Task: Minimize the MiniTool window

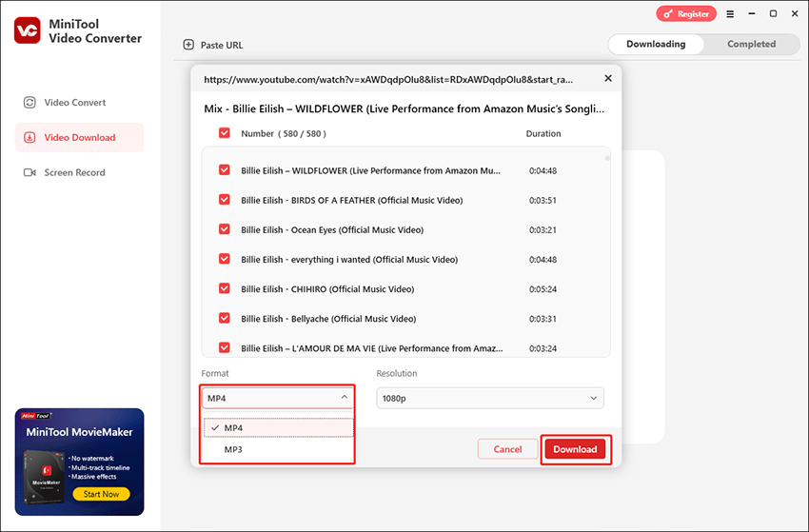Action: (x=752, y=14)
